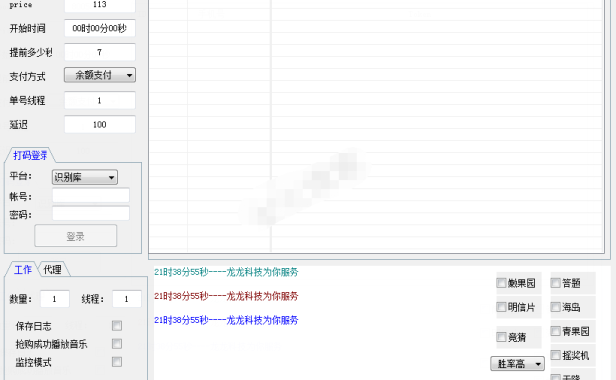Click the 单号线程 input field
The width and height of the screenshot is (616, 380).
tap(100, 101)
